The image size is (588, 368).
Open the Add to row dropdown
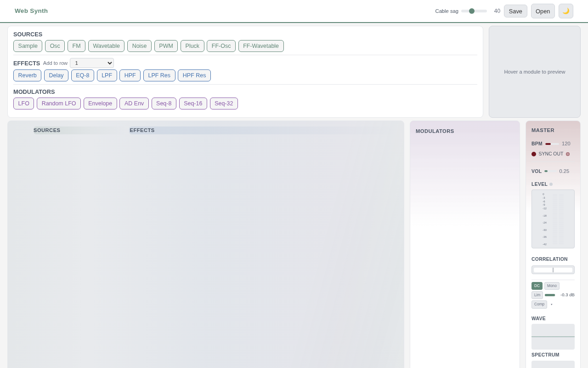click(x=92, y=63)
